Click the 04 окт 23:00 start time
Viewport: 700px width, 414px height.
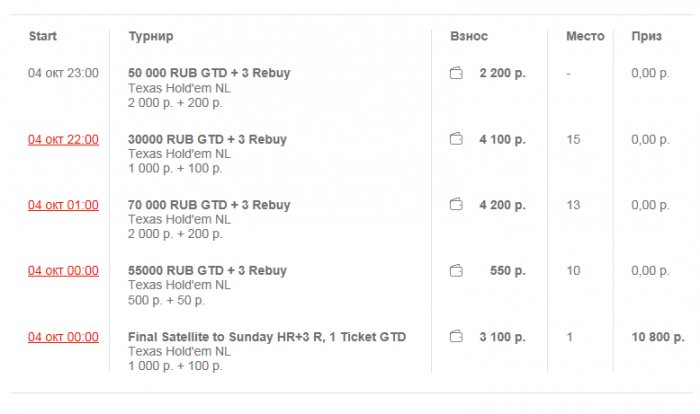tap(63, 73)
